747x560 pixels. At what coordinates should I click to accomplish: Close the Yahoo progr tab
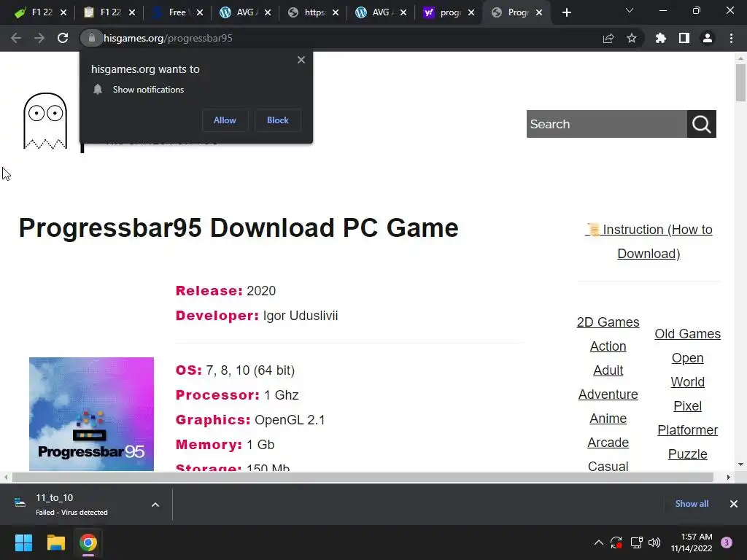471,13
